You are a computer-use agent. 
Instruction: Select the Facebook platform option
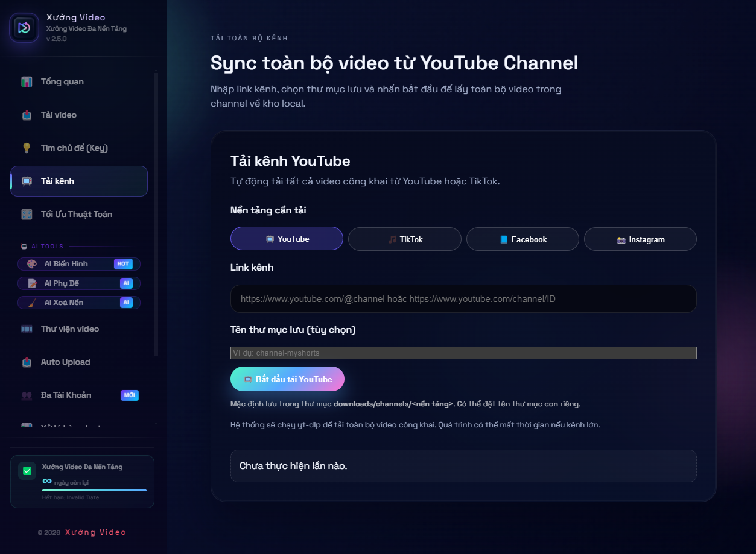click(523, 239)
